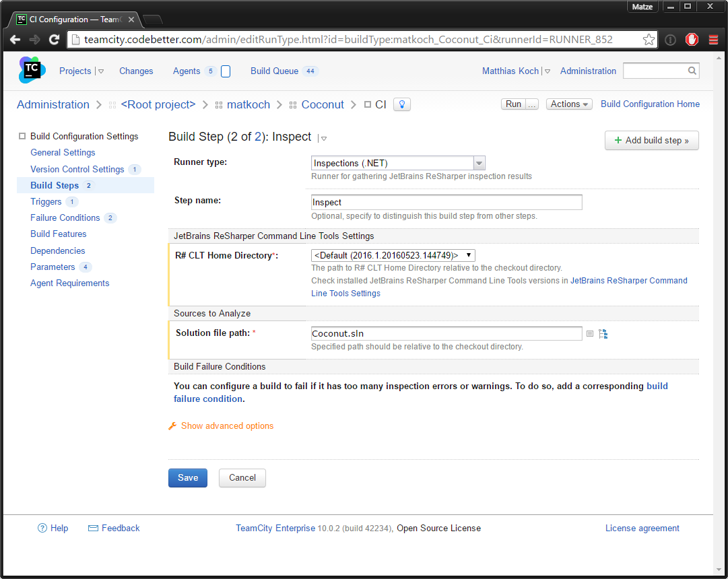
Task: Open TeamCity Enterprise footer link
Action: point(275,528)
